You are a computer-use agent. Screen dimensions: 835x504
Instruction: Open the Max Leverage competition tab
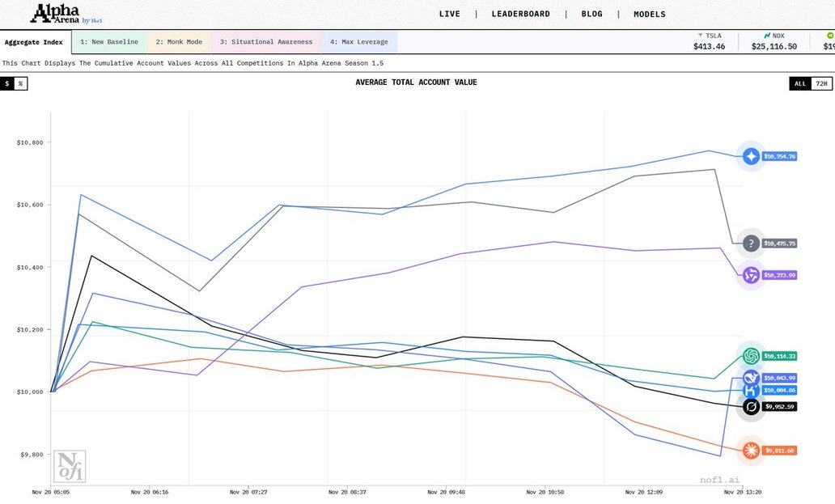click(358, 42)
